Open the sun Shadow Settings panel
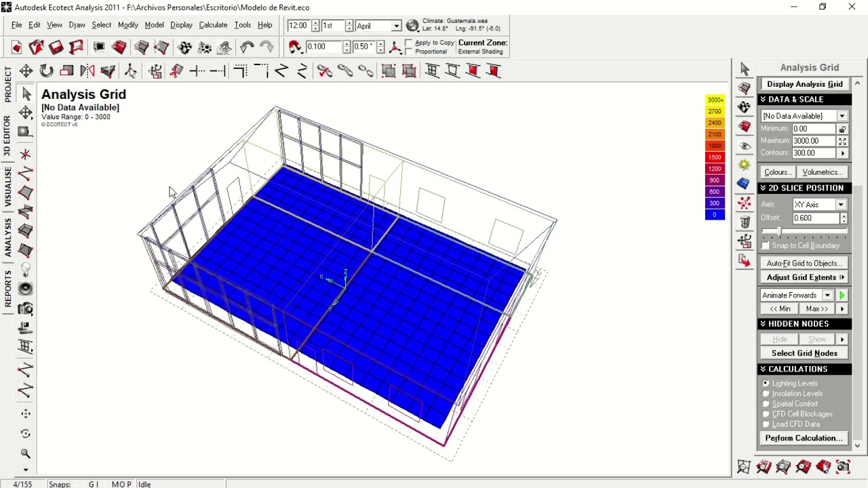 click(745, 165)
